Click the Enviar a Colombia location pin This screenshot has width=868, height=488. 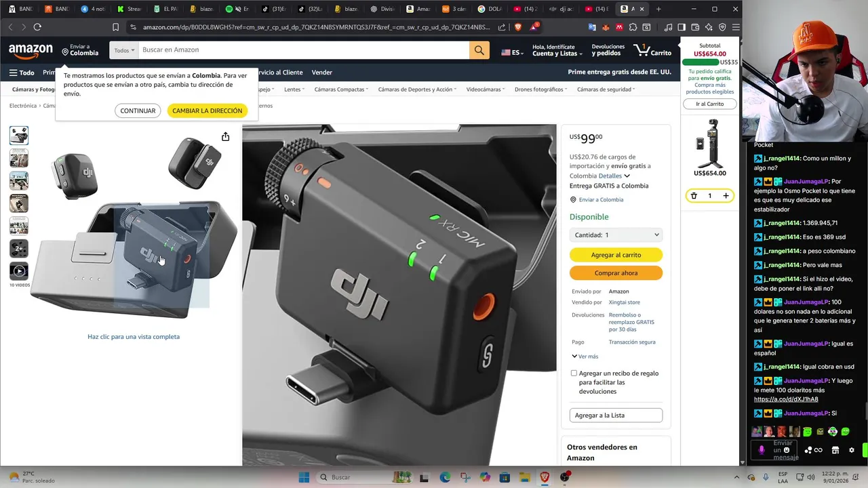[x=66, y=52]
